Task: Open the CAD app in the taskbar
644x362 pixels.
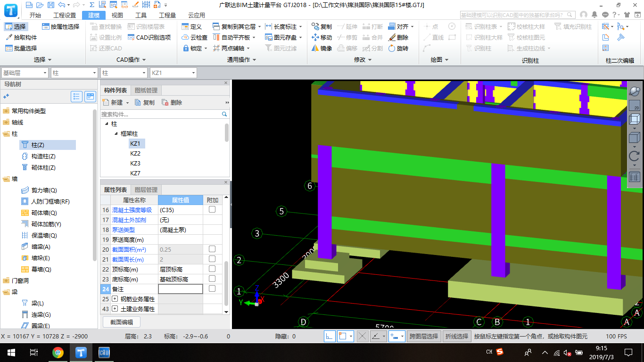Action: point(104,352)
